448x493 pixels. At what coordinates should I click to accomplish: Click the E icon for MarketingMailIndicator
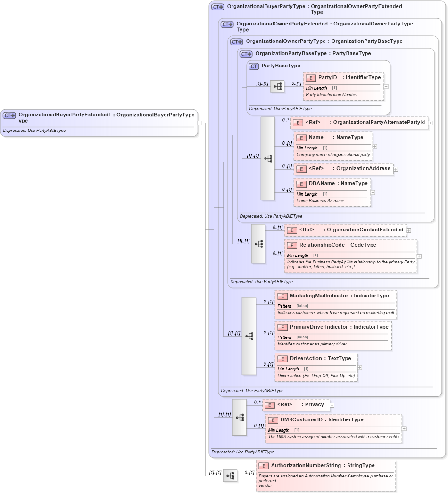(282, 296)
